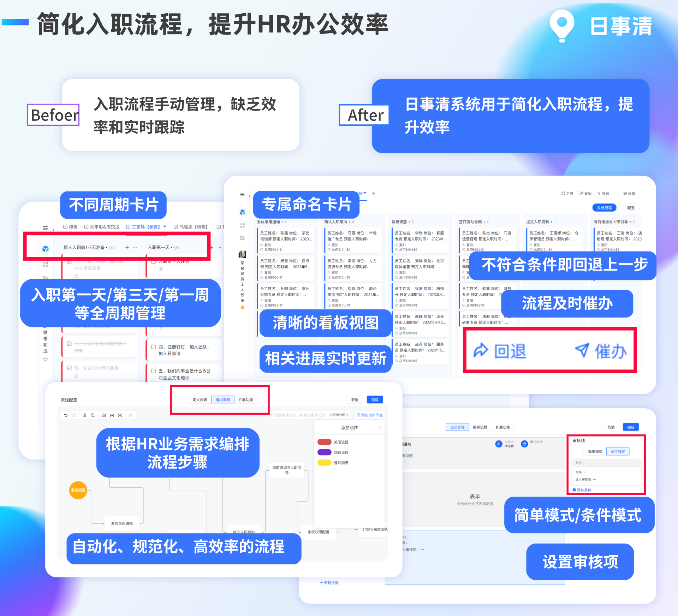Click blue cube logo in checklist window sidebar
This screenshot has height=616, width=678.
(x=45, y=249)
